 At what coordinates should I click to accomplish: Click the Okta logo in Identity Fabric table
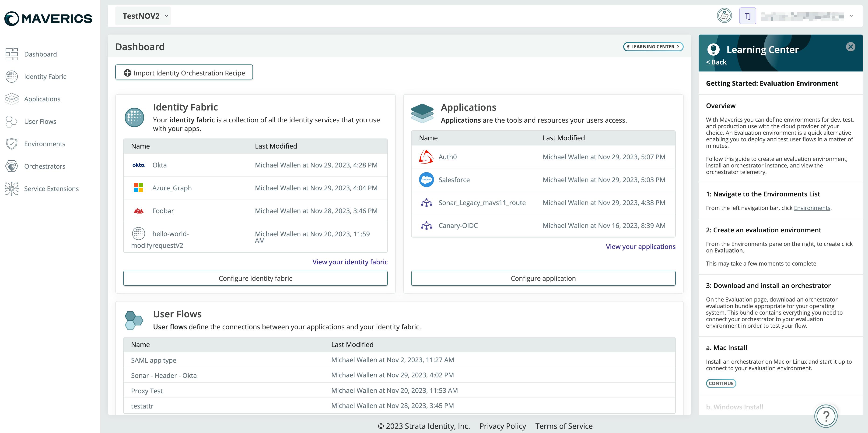tap(138, 165)
